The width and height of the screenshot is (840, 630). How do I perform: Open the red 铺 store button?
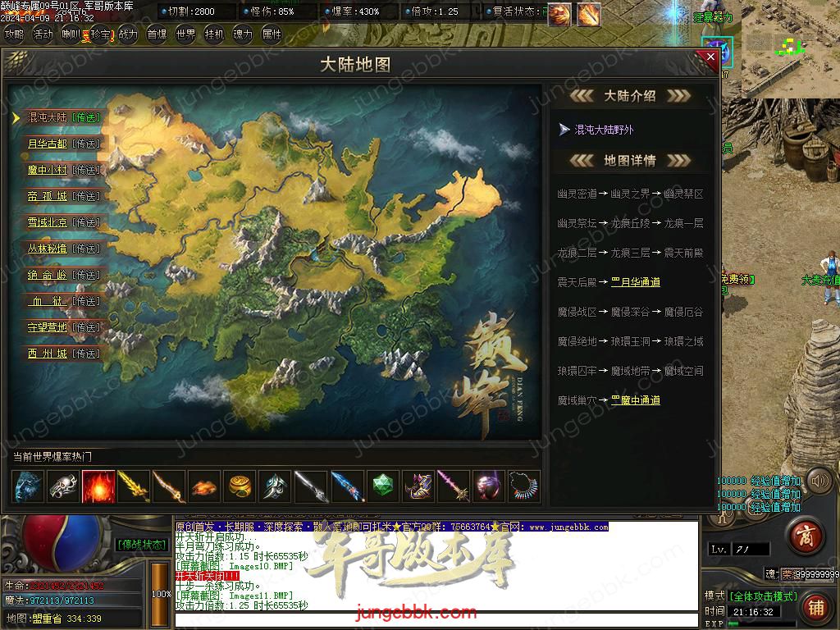(x=816, y=608)
